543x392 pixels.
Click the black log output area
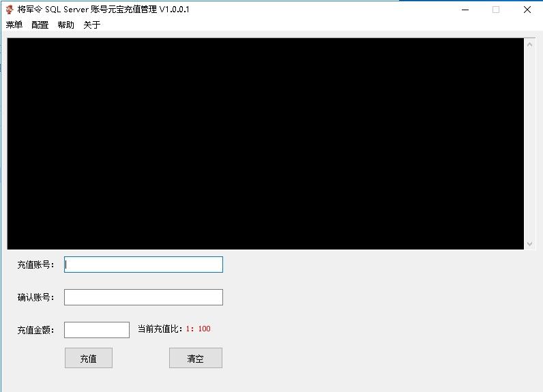265,144
